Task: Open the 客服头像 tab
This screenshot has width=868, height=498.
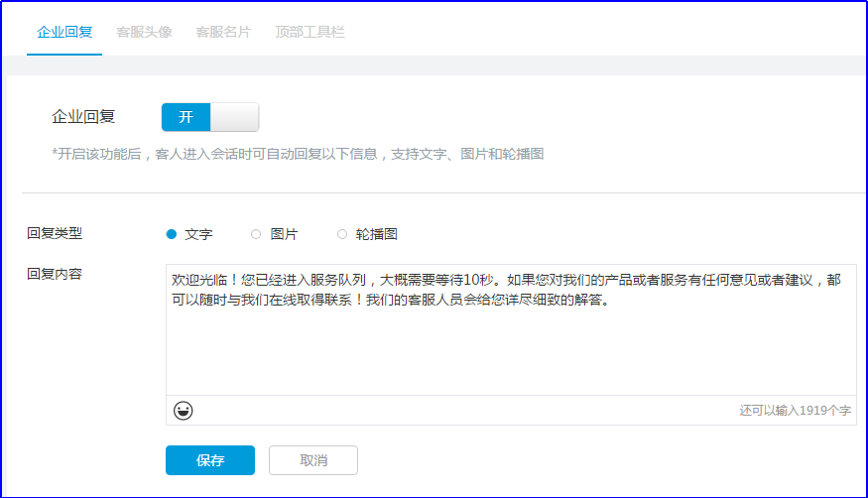Action: coord(144,32)
